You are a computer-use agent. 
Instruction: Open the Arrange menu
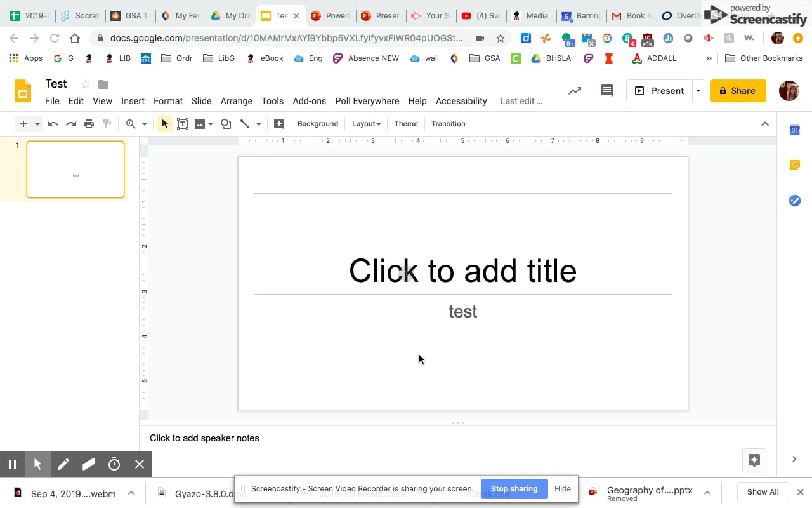click(x=237, y=101)
